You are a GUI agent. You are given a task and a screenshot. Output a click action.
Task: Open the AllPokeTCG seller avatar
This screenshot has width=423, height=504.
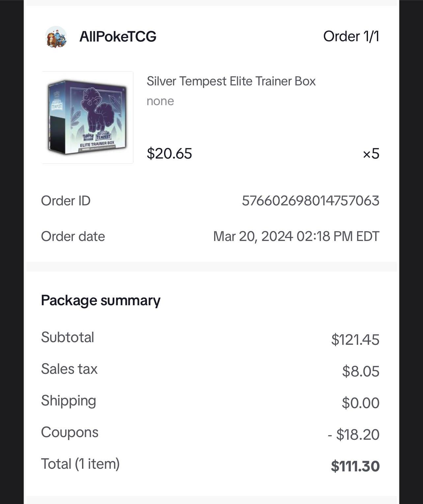click(x=56, y=37)
